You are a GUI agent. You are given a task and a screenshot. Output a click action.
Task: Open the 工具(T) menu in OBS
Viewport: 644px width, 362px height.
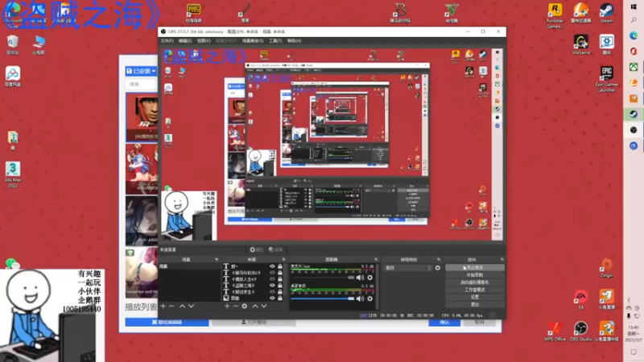tap(275, 41)
